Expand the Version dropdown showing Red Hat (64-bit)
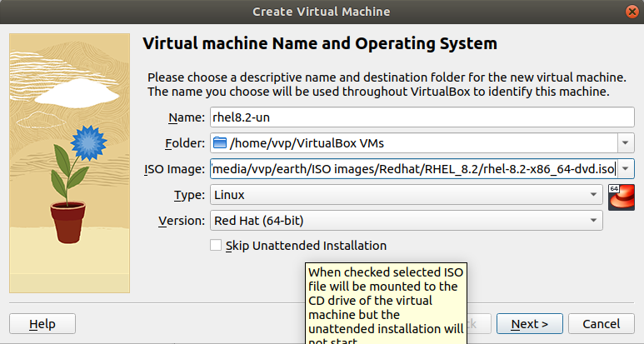The image size is (644, 344). 407,221
